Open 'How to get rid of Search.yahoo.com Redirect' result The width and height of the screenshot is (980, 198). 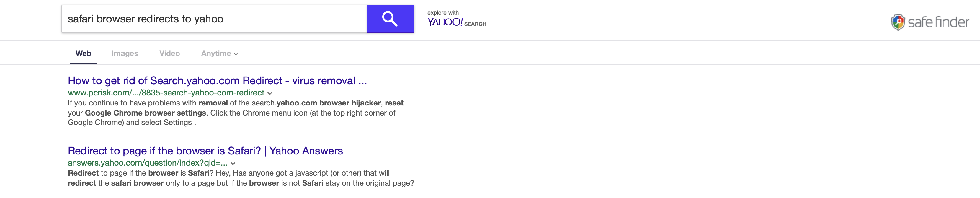[217, 80]
